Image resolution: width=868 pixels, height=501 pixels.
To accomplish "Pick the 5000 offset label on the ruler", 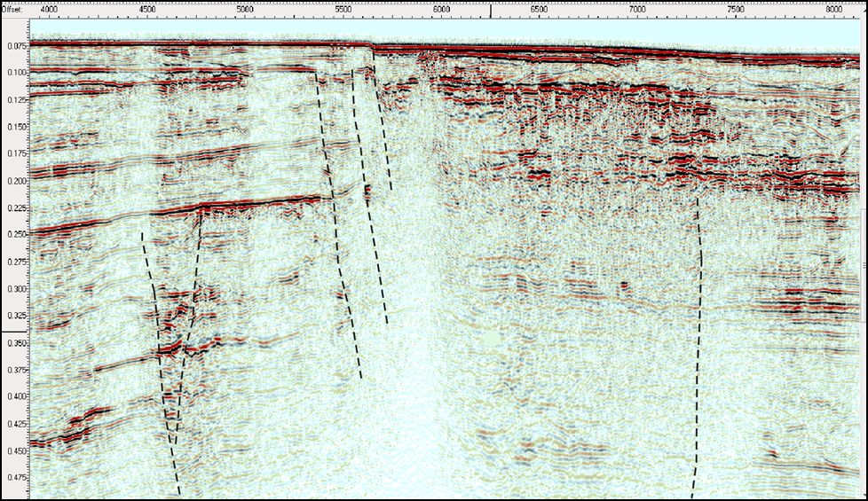I will (245, 9).
